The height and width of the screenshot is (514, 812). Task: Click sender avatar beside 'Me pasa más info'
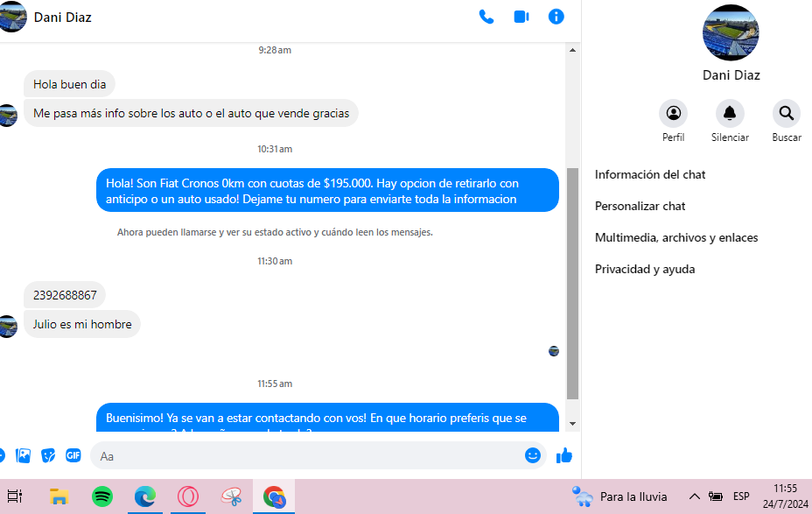pyautogui.click(x=8, y=116)
